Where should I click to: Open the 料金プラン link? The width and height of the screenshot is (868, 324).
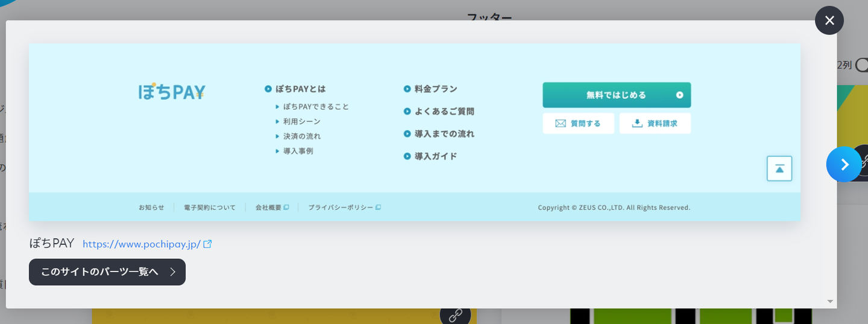pos(430,89)
